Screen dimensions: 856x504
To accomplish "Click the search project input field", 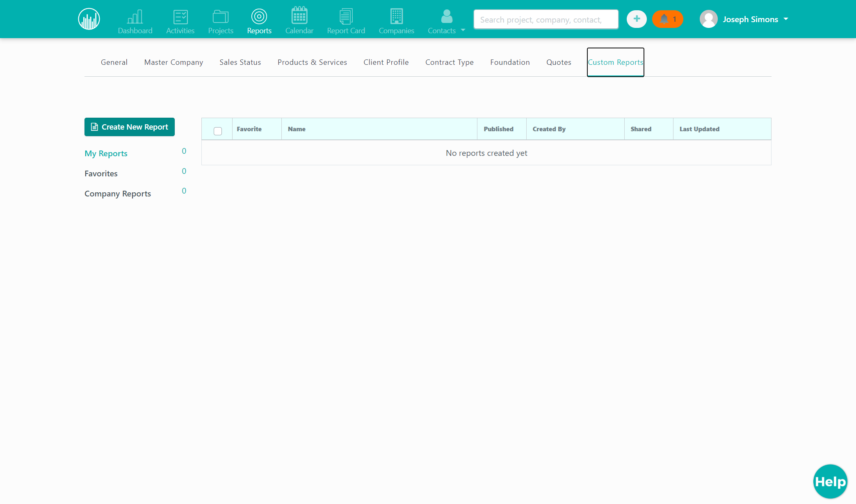I will (546, 19).
